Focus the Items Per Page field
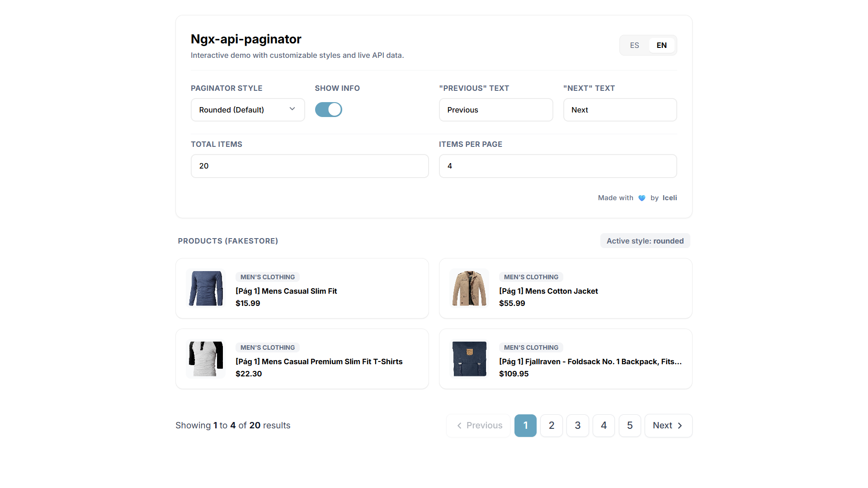 click(558, 166)
